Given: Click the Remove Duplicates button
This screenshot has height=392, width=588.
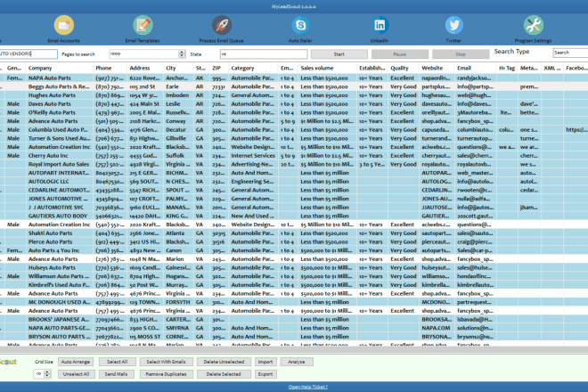Looking at the screenshot, I should pyautogui.click(x=166, y=374).
